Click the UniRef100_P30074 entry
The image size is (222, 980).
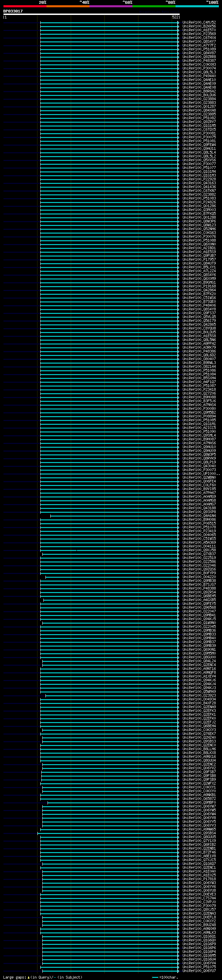pyautogui.click(x=199, y=68)
